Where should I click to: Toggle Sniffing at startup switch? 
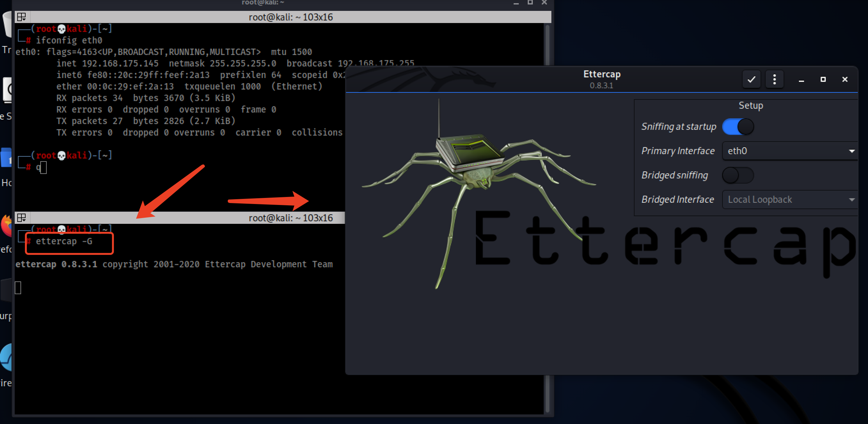pos(738,127)
